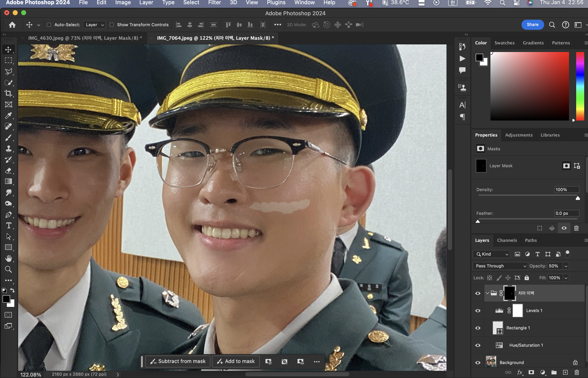Hide the Levels 1 layer

point(478,311)
